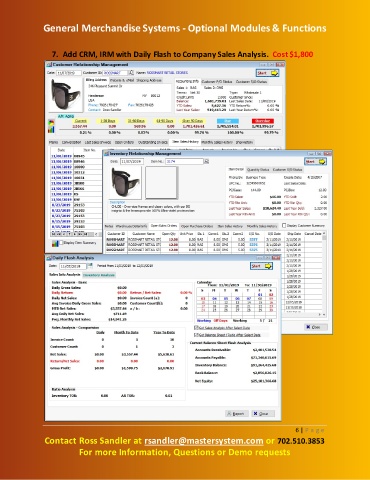
Task: Click Start button in Customer Relationship Management
Action: 268,73
